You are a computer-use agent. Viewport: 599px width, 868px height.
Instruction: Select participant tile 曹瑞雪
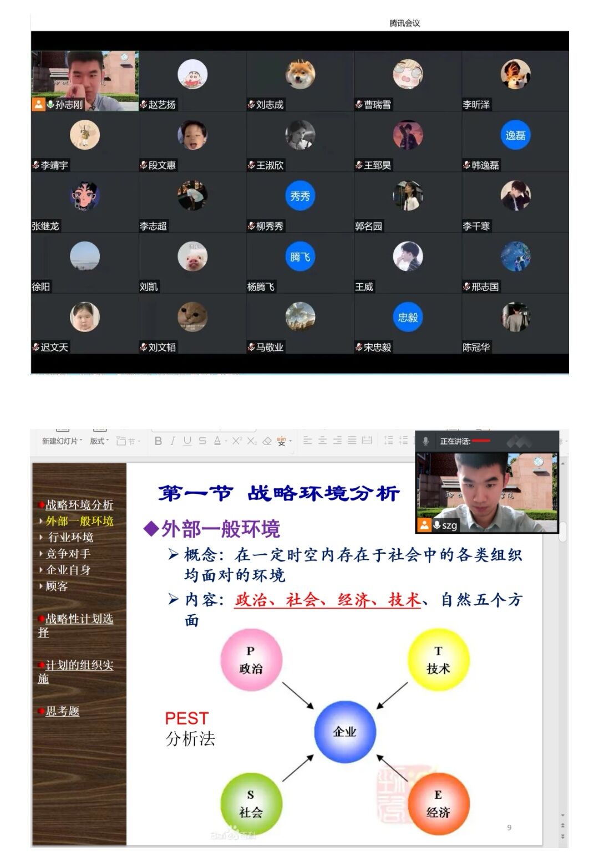tap(408, 81)
